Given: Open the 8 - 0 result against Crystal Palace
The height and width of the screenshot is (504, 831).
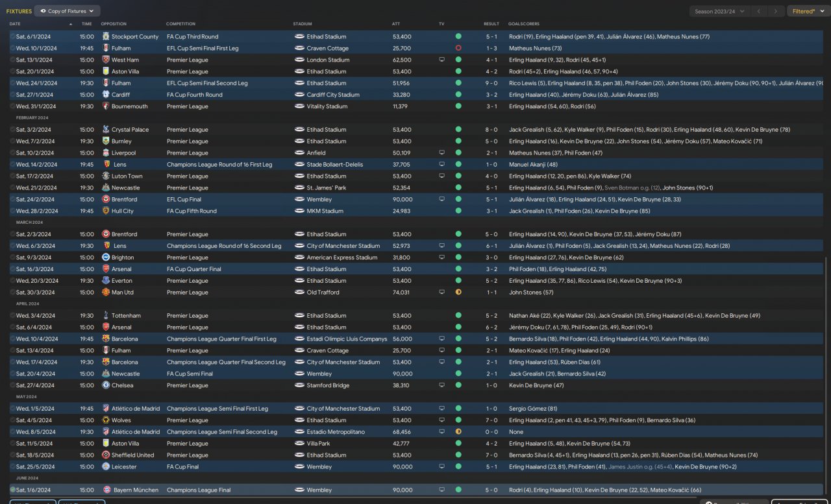Looking at the screenshot, I should click(491, 130).
